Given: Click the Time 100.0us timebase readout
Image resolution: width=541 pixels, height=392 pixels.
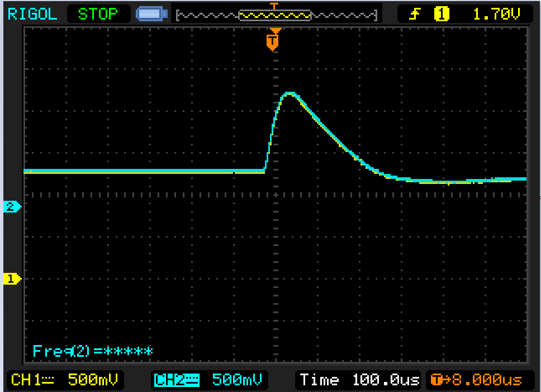Looking at the screenshot, I should click(359, 380).
